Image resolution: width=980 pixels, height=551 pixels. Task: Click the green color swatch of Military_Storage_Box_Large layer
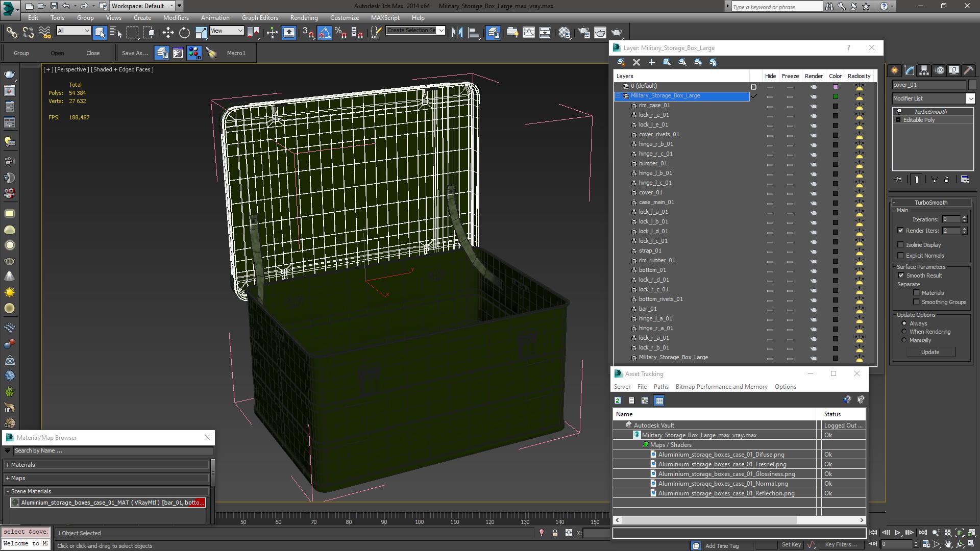(836, 96)
